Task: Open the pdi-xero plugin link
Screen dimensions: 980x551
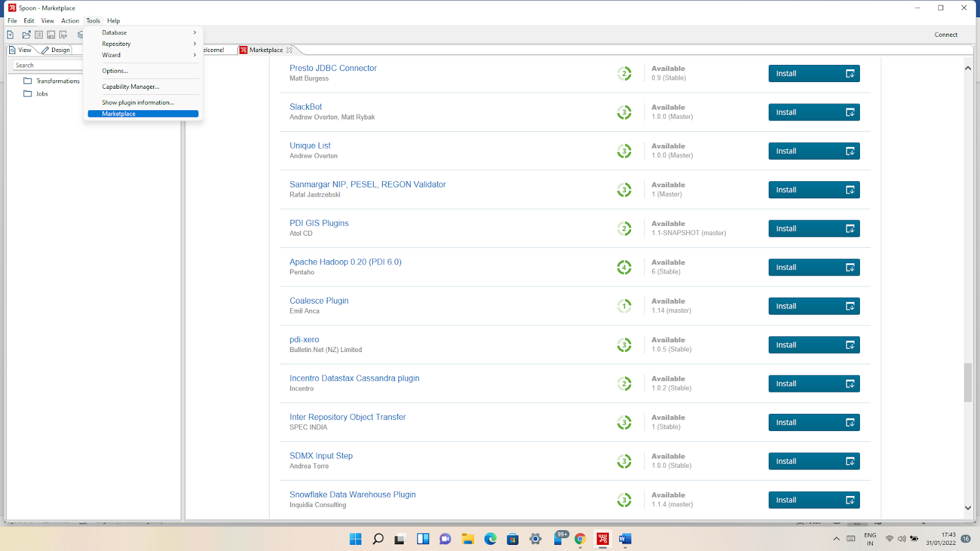Action: pos(304,340)
